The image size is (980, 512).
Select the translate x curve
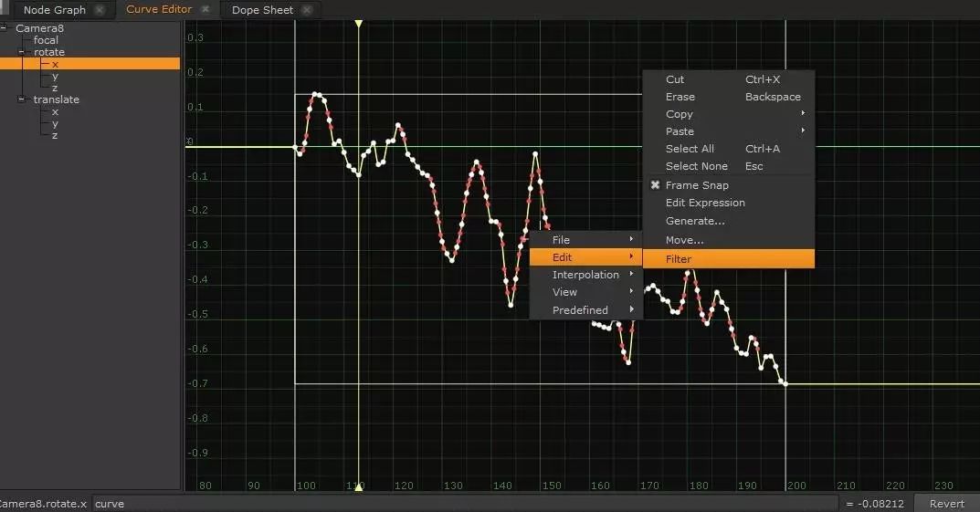tap(55, 111)
